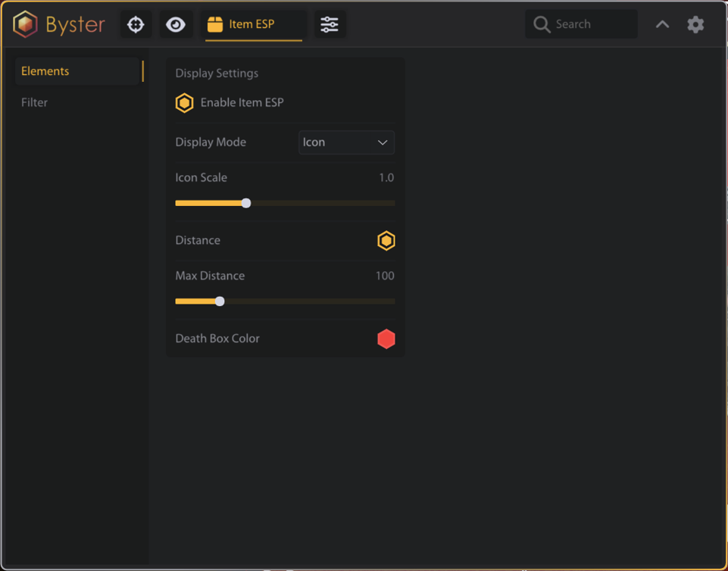This screenshot has height=571, width=728.
Task: Select Elements in the sidebar
Action: pyautogui.click(x=77, y=71)
